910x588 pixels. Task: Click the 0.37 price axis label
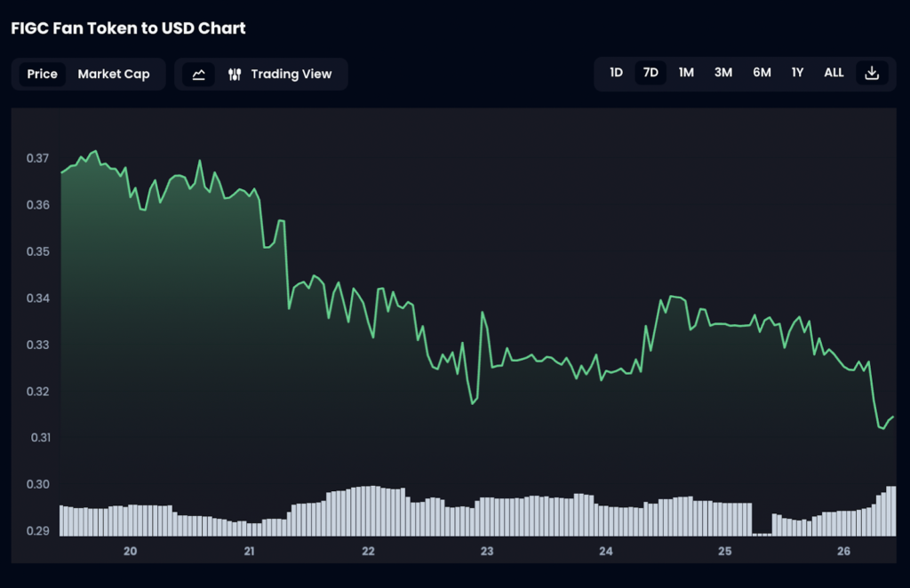tap(37, 158)
